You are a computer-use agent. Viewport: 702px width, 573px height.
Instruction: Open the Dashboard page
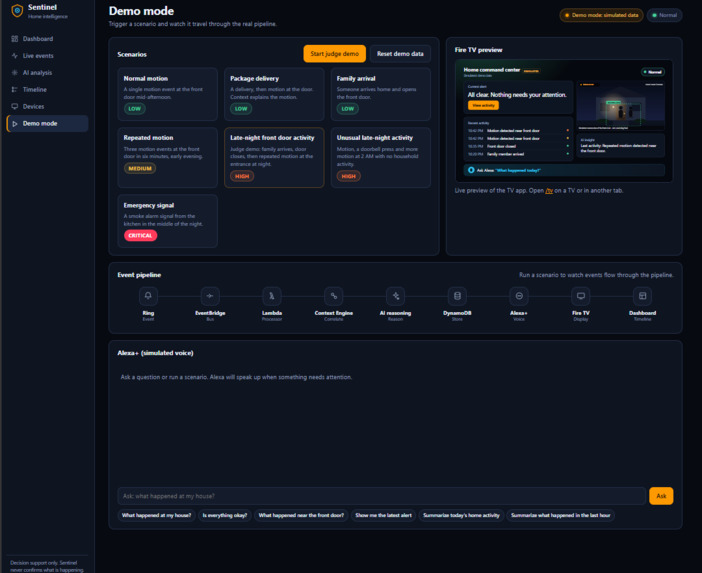(47, 39)
